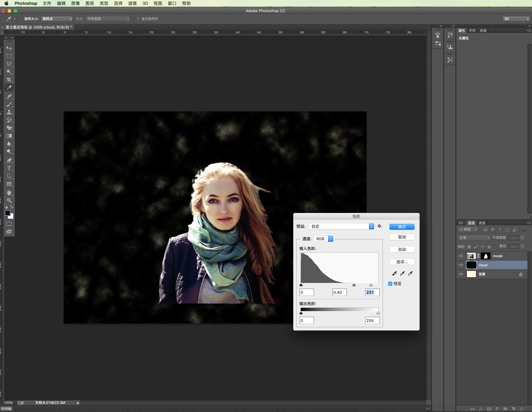The image size is (532, 412).
Task: Open the 滤镜 menu
Action: [132, 3]
